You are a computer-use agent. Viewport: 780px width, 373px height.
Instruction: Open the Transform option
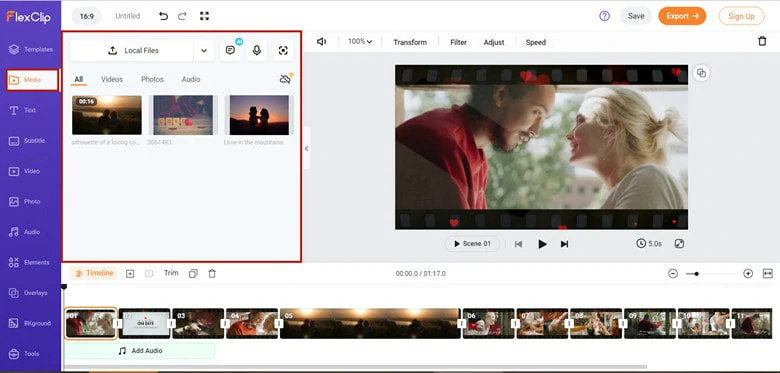click(410, 42)
